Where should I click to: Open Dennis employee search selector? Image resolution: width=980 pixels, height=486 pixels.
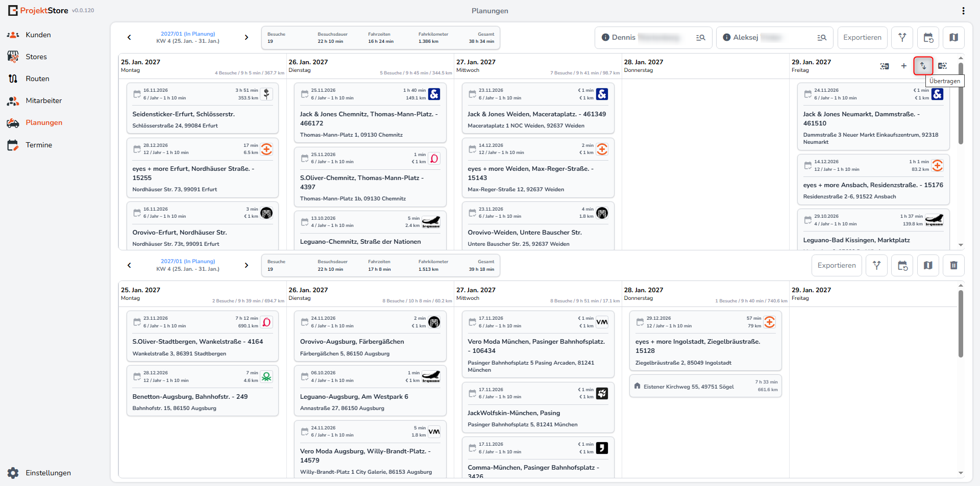[x=653, y=38]
